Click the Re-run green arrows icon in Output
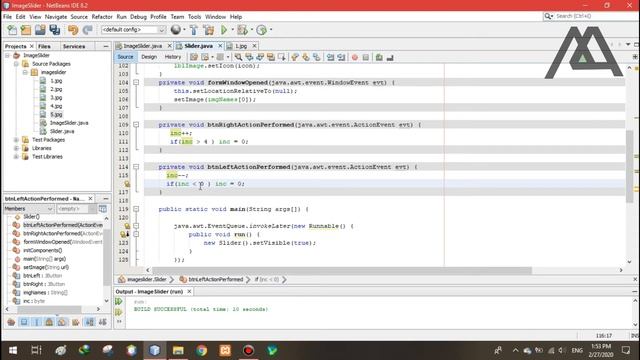The height and width of the screenshot is (360, 640). [x=119, y=301]
